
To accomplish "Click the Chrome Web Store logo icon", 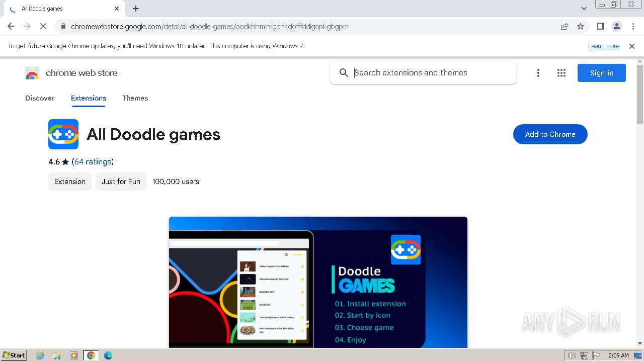I will click(32, 73).
